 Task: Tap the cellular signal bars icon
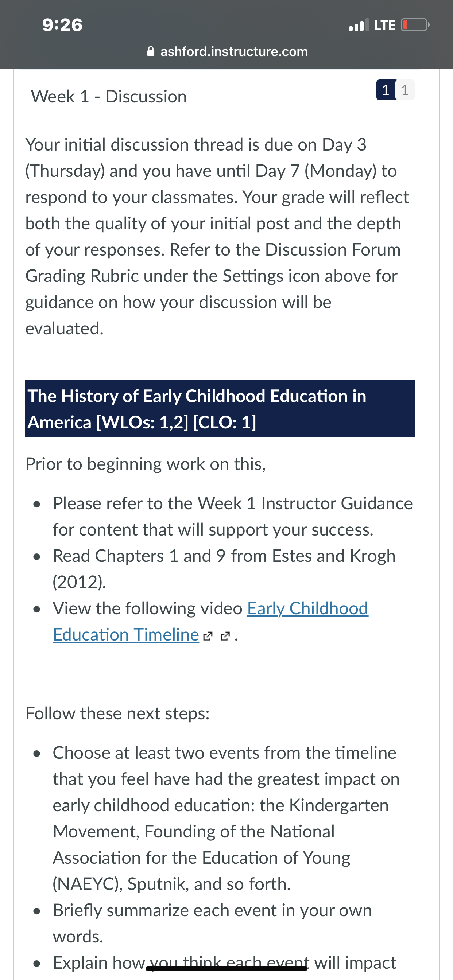359,25
